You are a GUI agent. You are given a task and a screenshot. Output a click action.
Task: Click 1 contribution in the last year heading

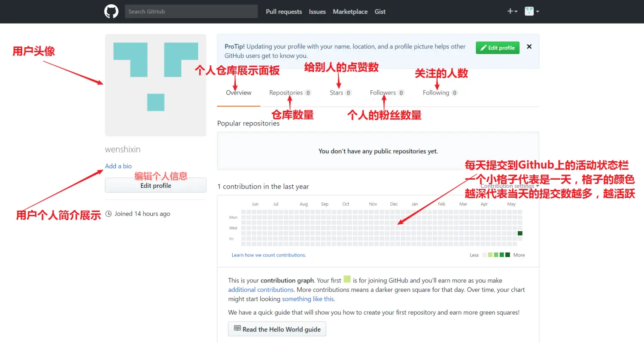pos(263,187)
